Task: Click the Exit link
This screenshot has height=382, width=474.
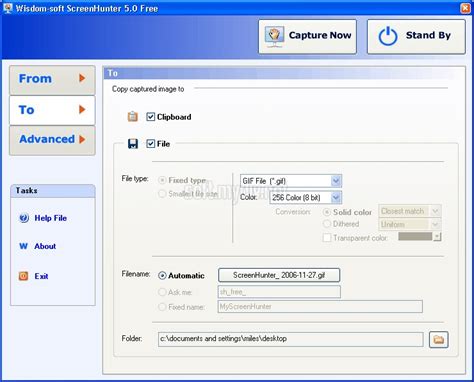Action: tap(41, 276)
